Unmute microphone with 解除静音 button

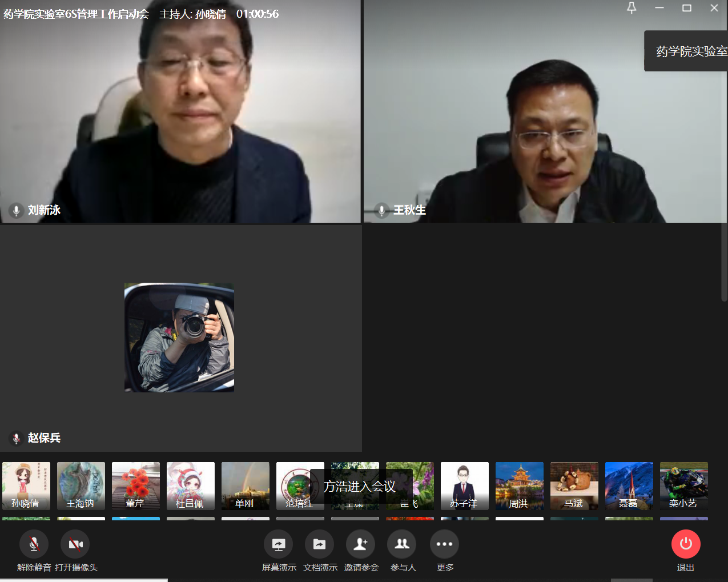(x=34, y=544)
